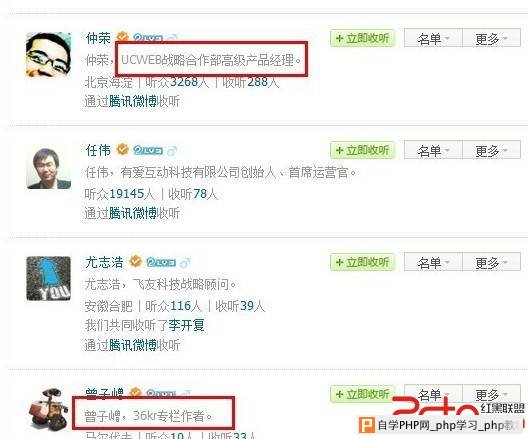Open 仲荣's profile avatar with glasses
Screen dimensions: 528x439
pos(48,55)
